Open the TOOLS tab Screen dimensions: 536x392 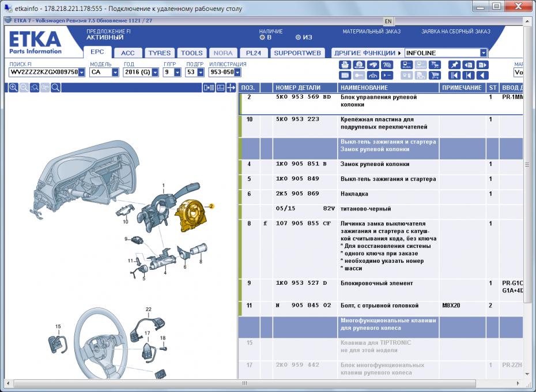(x=191, y=52)
